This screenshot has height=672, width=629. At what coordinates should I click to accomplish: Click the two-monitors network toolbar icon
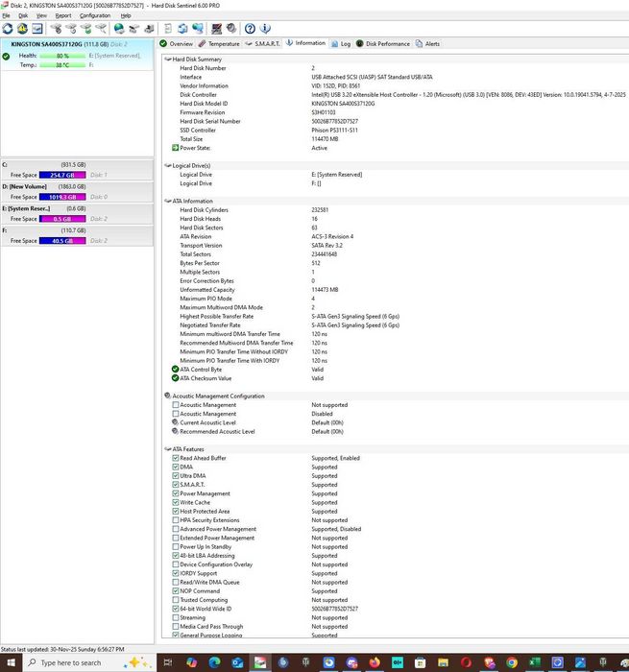coord(198,29)
